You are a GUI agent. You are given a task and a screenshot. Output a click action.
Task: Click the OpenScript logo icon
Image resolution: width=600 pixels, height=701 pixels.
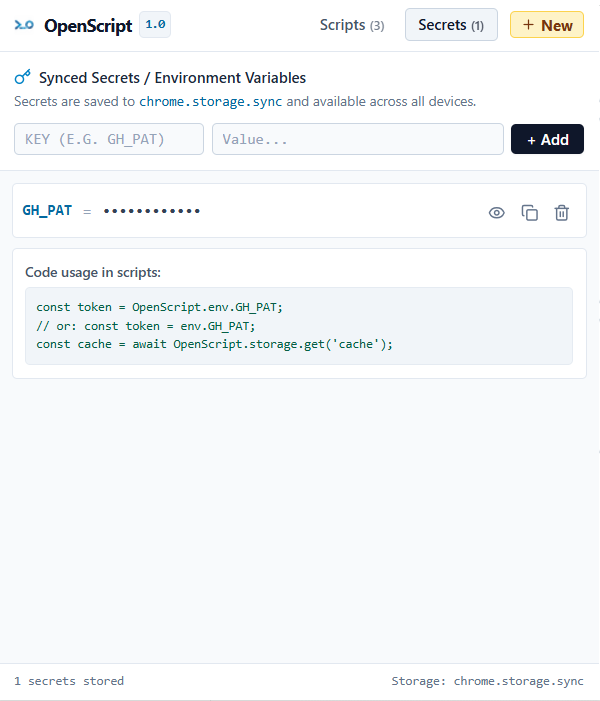click(x=24, y=25)
